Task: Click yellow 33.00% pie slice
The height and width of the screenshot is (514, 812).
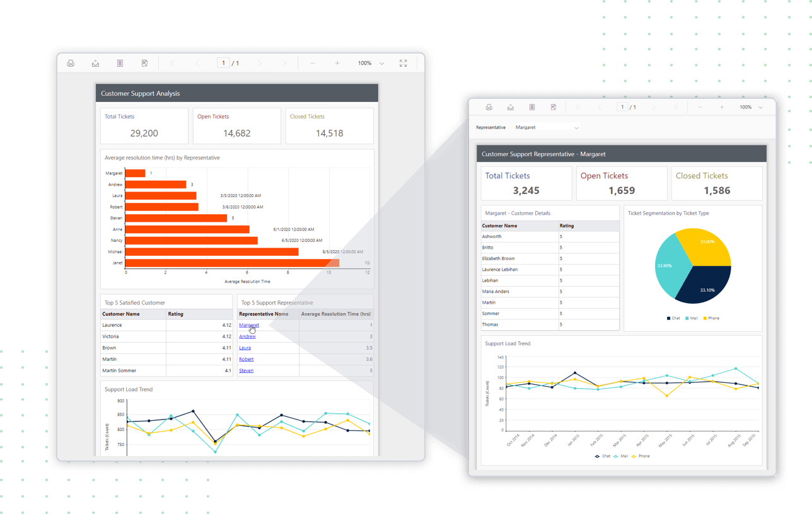Action: click(706, 246)
